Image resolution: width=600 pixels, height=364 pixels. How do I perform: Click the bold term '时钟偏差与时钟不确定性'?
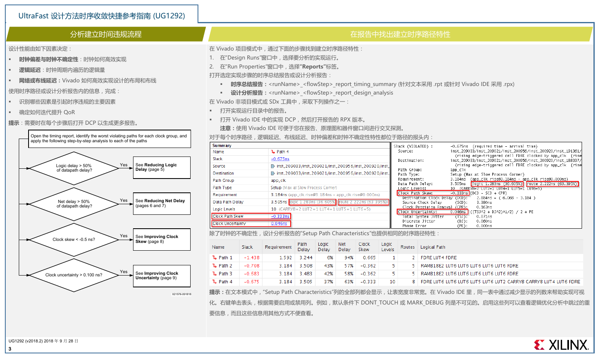click(49, 60)
